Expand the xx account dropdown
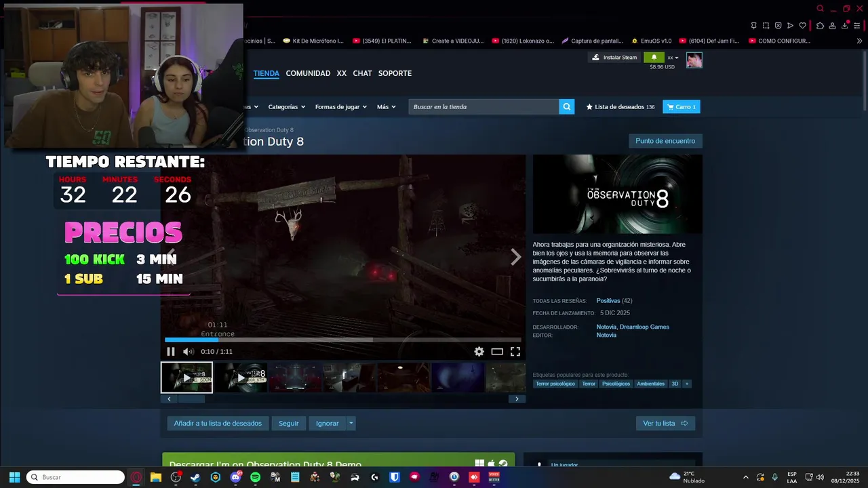This screenshot has width=868, height=488. (x=673, y=58)
